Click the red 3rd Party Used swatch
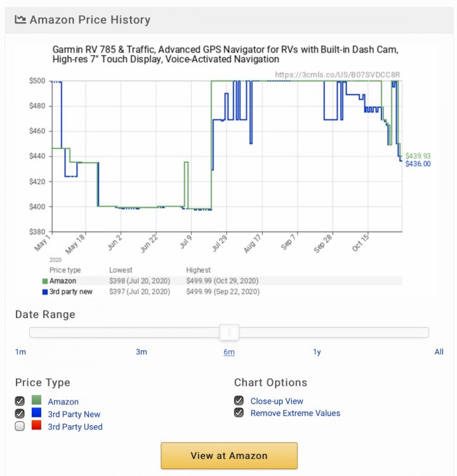This screenshot has width=457, height=476. (x=36, y=426)
